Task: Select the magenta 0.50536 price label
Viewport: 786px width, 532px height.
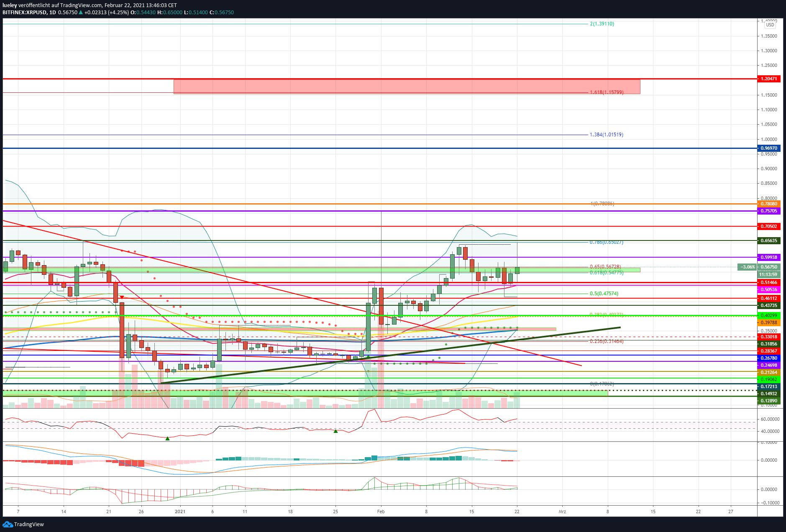Action: pos(769,289)
